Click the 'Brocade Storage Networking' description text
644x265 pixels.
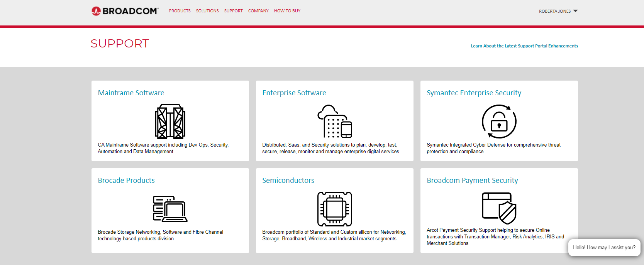[161, 235]
